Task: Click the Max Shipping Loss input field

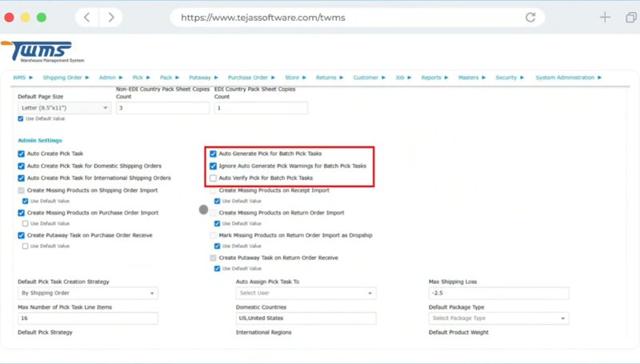Action: (x=498, y=294)
